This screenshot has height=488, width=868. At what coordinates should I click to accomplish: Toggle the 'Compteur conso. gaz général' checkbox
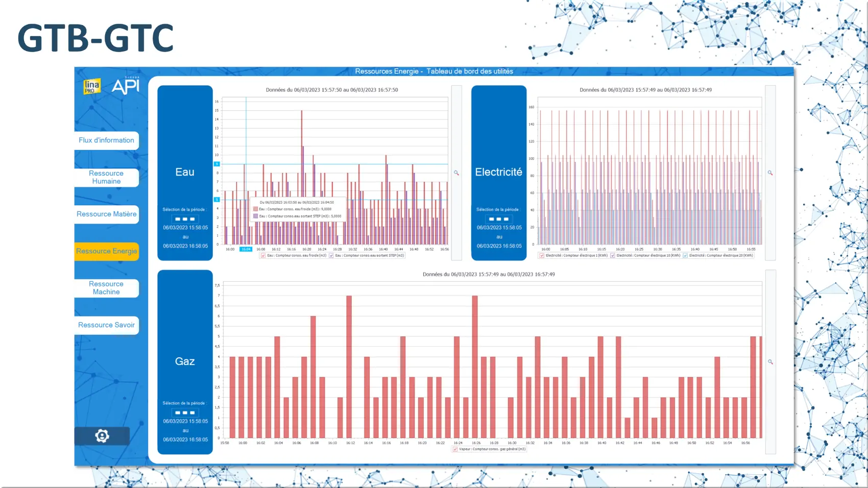[x=455, y=449]
